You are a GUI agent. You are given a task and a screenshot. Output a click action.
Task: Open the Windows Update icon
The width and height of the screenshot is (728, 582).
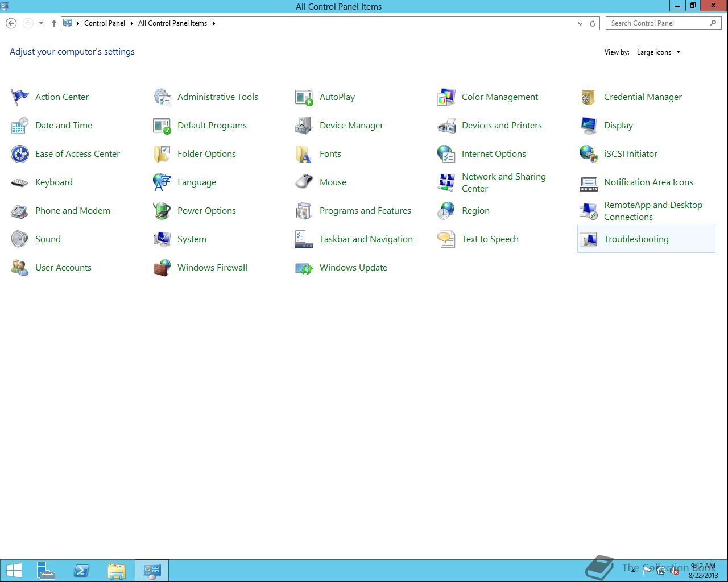304,268
